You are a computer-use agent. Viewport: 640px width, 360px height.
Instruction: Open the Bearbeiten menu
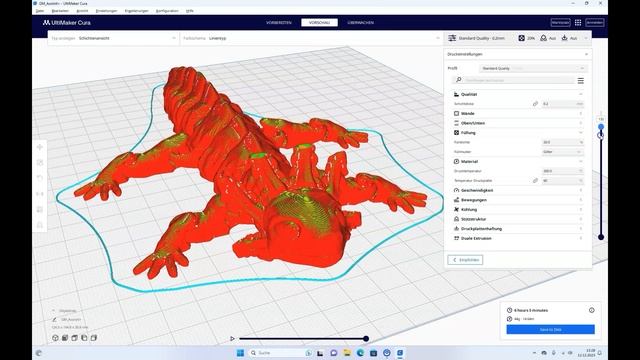[60, 11]
